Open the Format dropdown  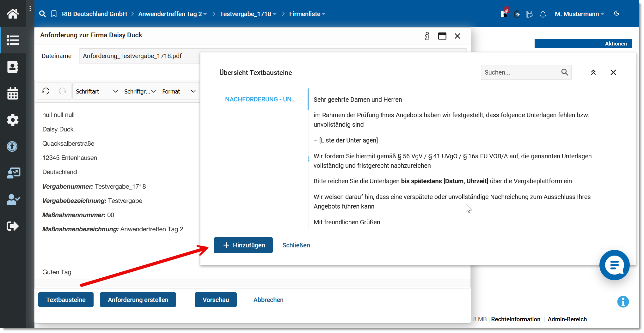pyautogui.click(x=179, y=91)
